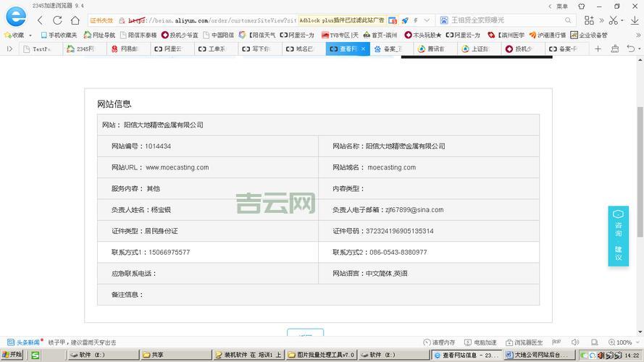Screen dimensions: 644x362
Task: Switch to the 域名已 tab
Action: click(303, 49)
